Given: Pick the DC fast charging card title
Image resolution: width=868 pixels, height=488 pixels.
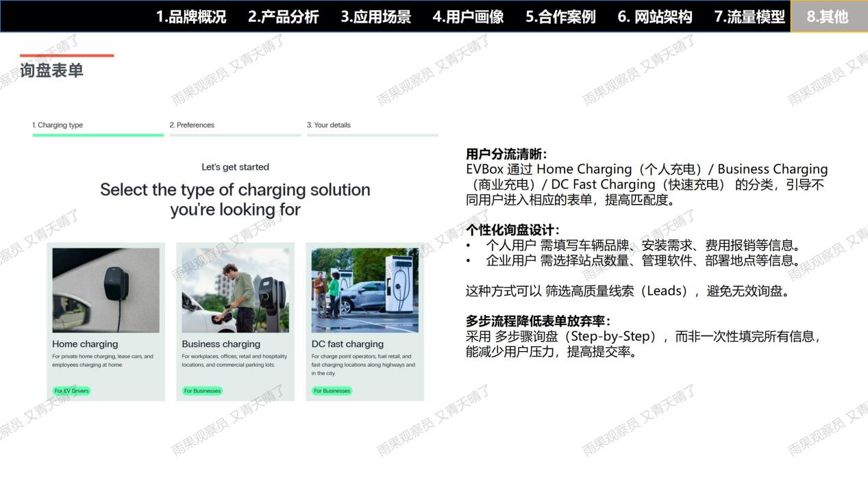Looking at the screenshot, I should 347,344.
